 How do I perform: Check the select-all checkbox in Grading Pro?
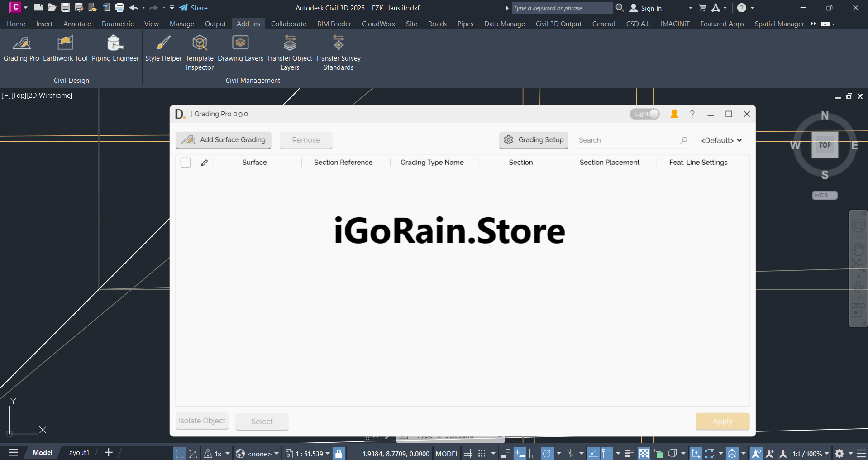click(185, 162)
